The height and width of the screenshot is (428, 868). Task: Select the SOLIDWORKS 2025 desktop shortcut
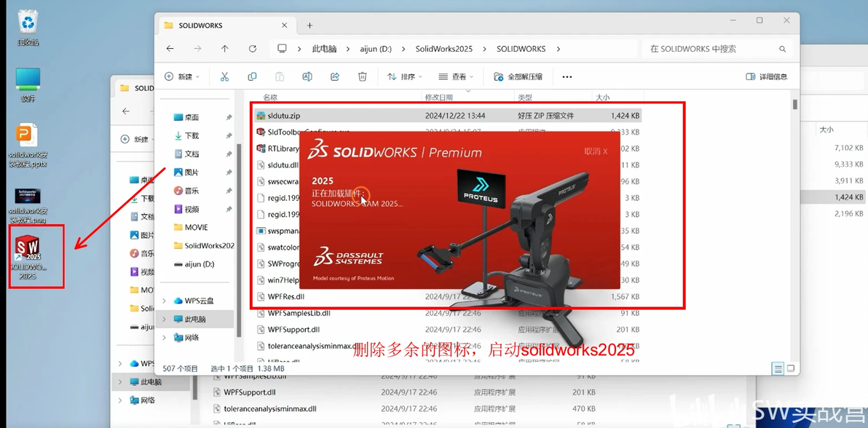(28, 256)
